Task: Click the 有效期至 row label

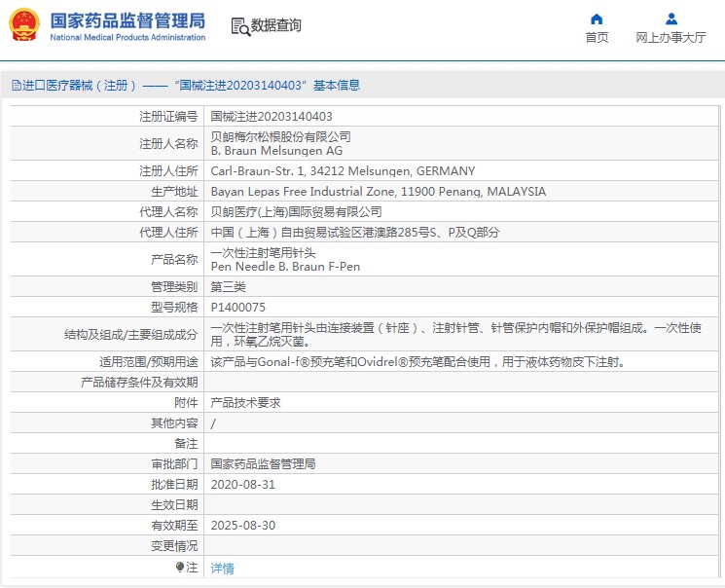Action: 174,526
